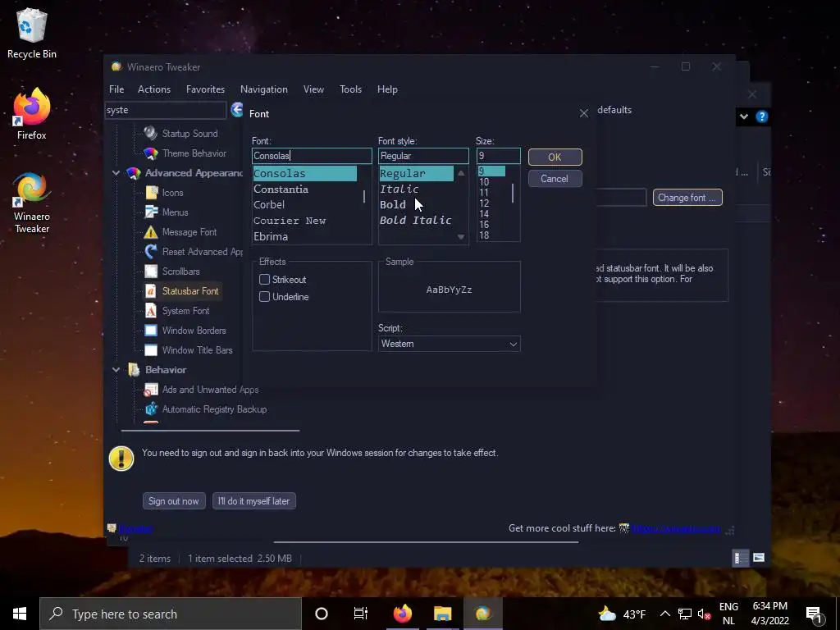The height and width of the screenshot is (630, 840).
Task: Click the Icons item icon in tree
Action: [152, 192]
